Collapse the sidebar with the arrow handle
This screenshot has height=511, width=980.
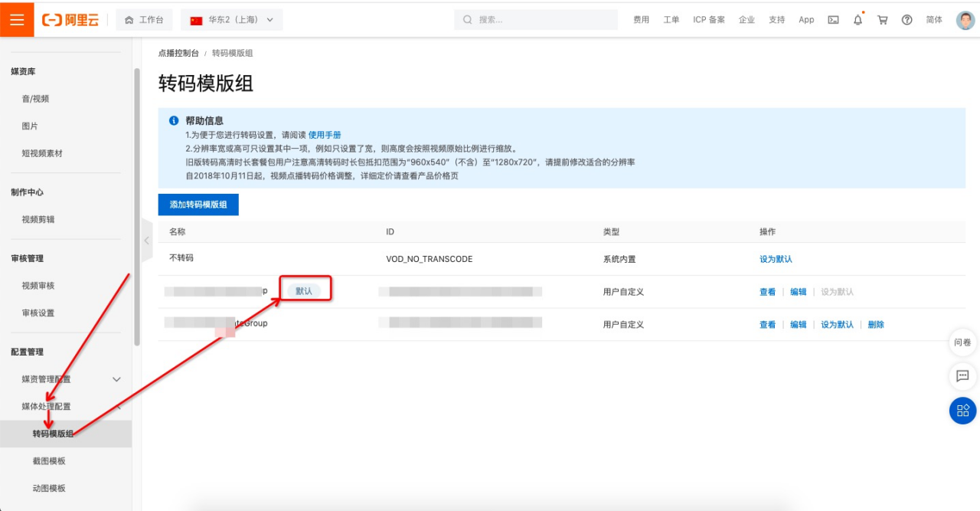click(x=146, y=241)
